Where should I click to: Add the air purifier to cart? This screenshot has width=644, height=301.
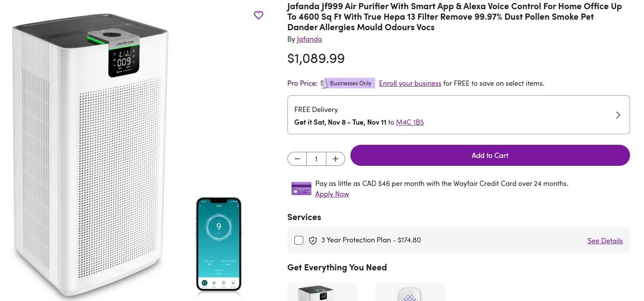tap(490, 155)
